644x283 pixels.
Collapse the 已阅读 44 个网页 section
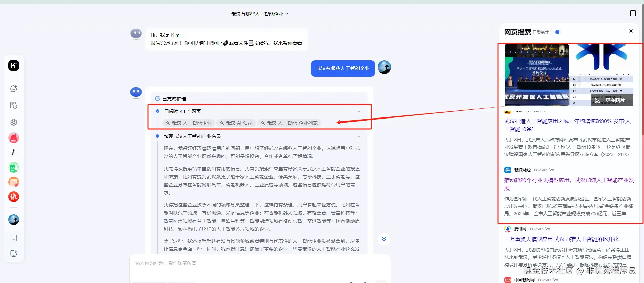pyautogui.click(x=359, y=111)
